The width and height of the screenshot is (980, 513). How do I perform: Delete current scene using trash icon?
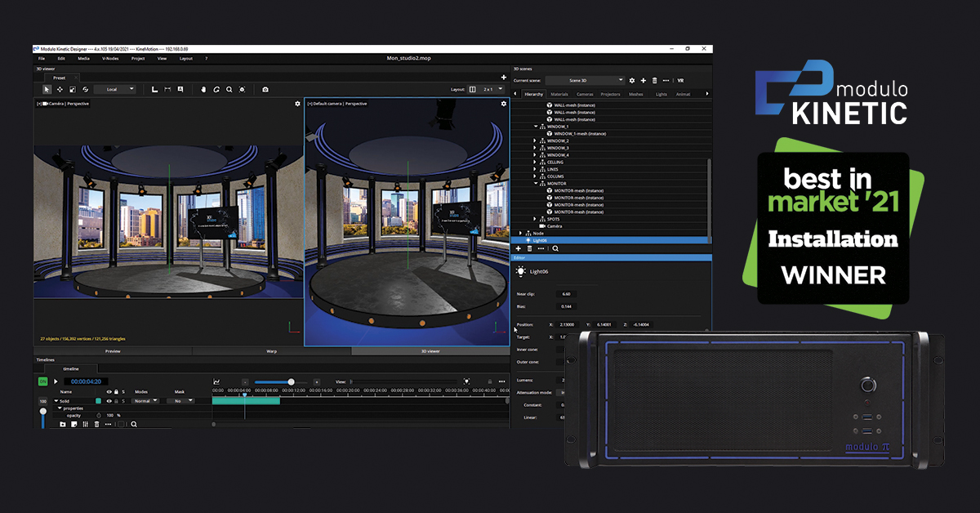click(x=654, y=81)
